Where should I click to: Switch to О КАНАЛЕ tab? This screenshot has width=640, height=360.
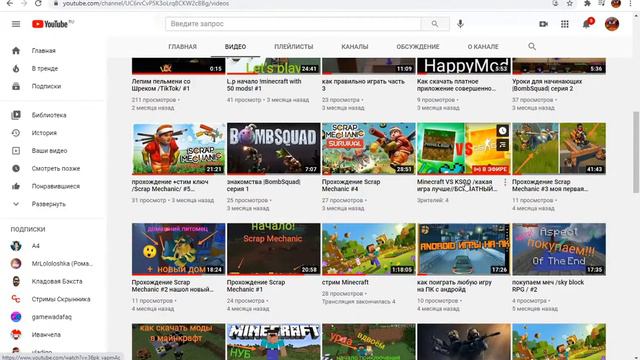pos(483,47)
